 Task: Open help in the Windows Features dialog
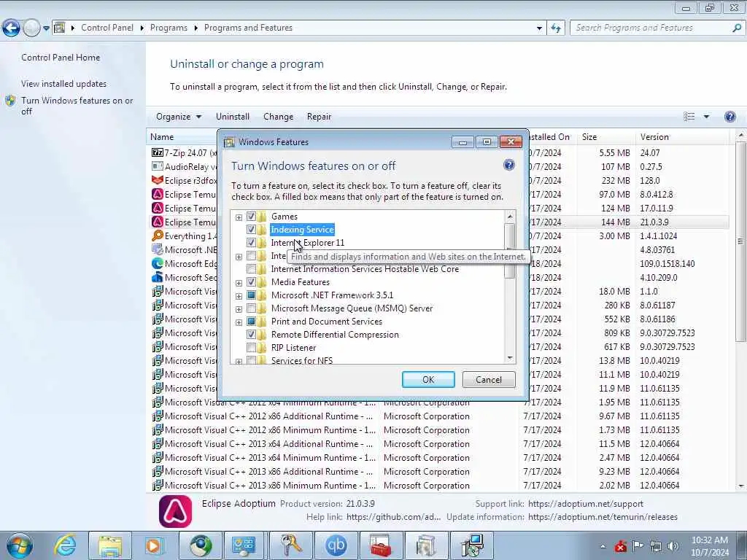point(508,166)
